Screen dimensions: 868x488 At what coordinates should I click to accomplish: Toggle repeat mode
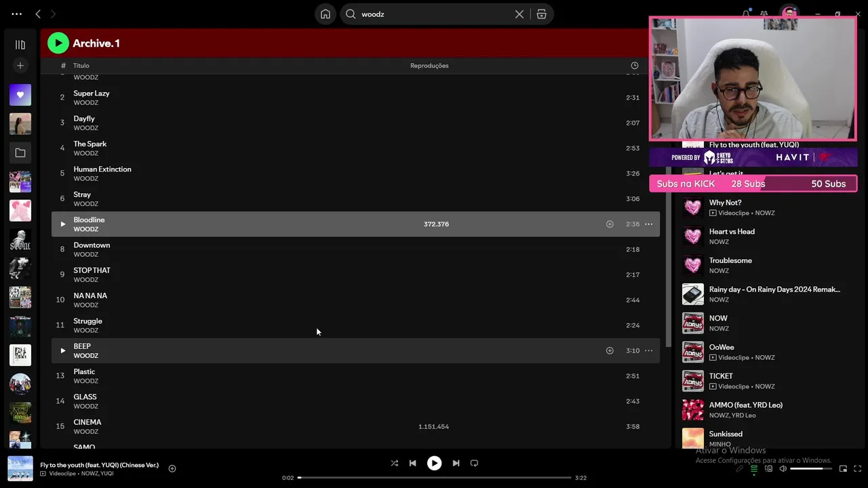pos(474,464)
